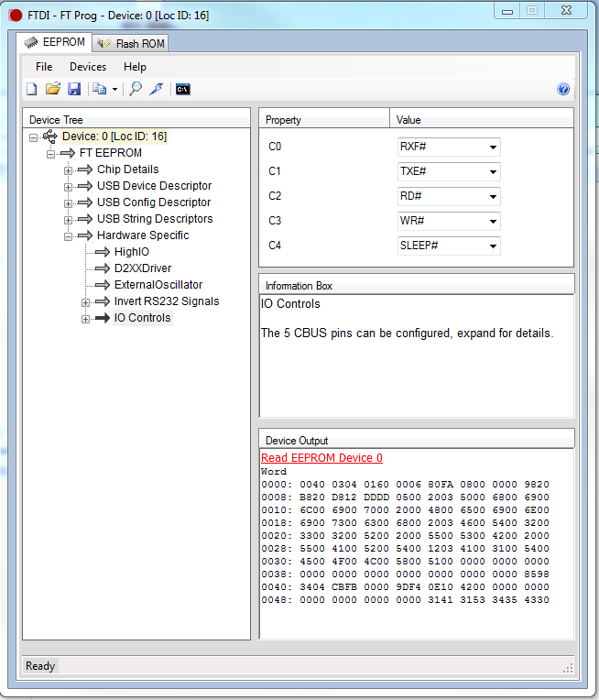Scan and parse with the magnifier icon

coord(136,89)
